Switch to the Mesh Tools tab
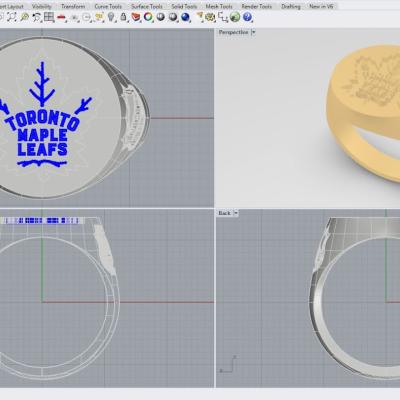This screenshot has width=400, height=400. 219,6
